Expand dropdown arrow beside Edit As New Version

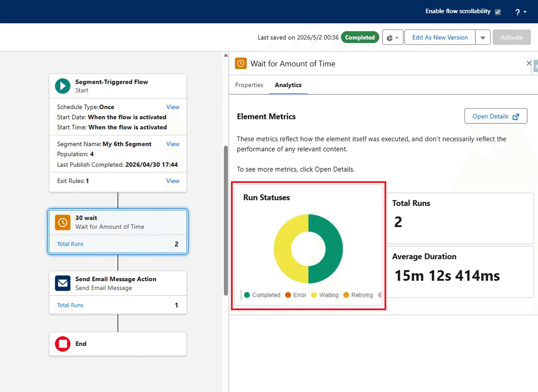pos(482,38)
